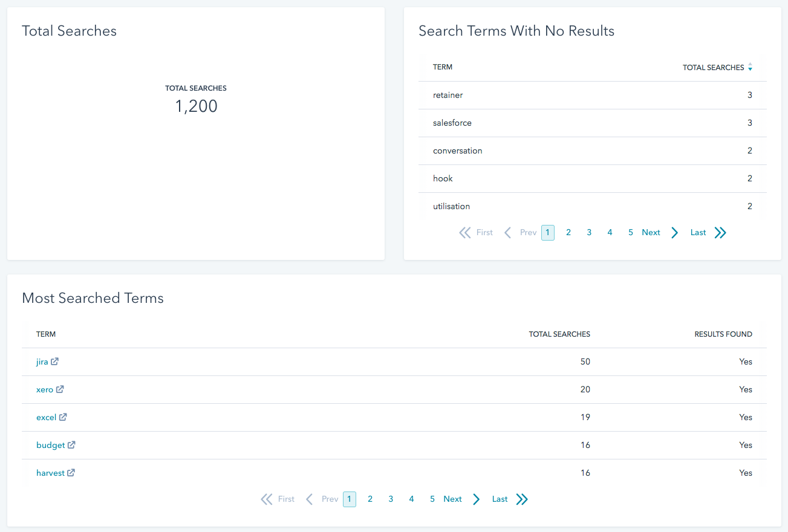This screenshot has height=532, width=788.
Task: Open external link icon next to harvest
Action: 71,473
